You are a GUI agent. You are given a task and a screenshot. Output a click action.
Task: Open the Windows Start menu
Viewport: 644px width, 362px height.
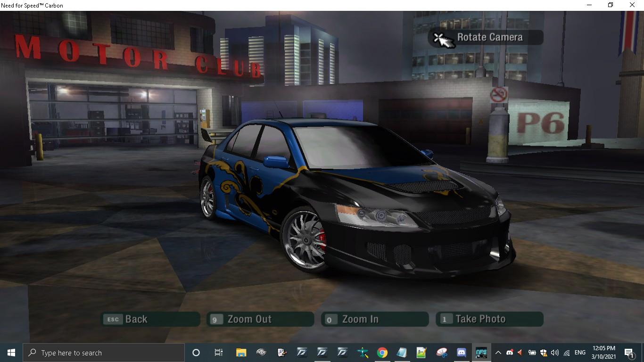coord(11,353)
